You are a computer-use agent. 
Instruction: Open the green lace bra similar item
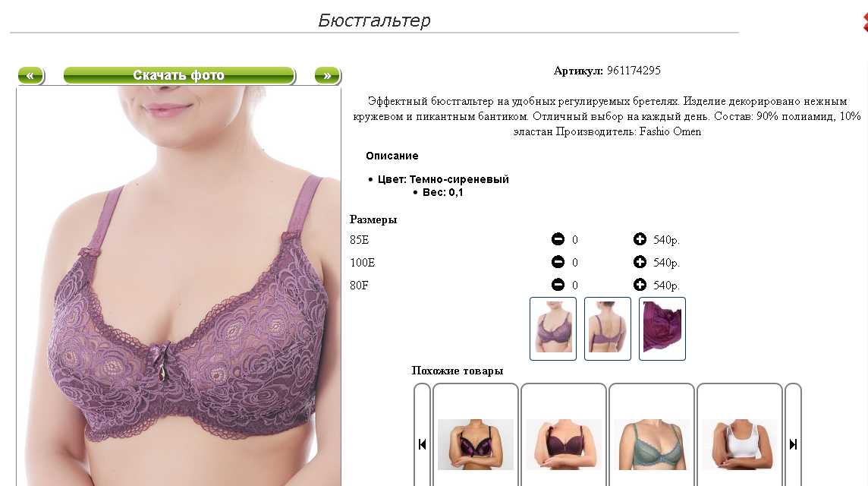(x=652, y=444)
